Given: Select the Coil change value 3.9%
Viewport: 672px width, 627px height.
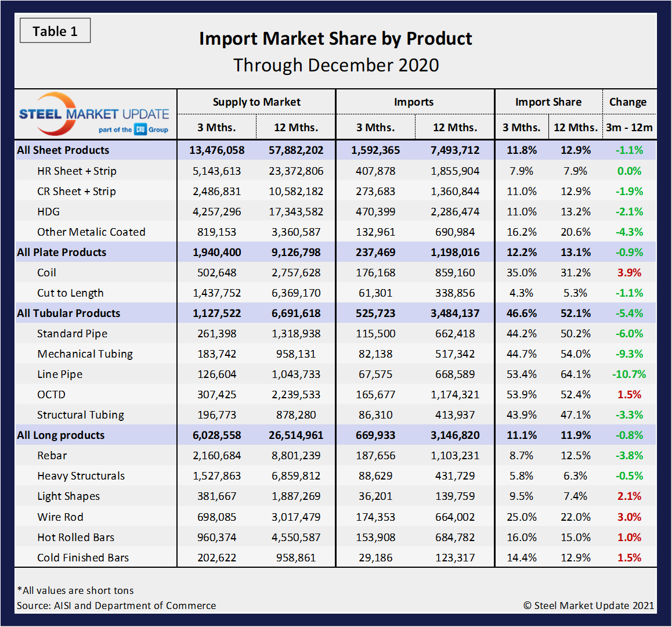Looking at the screenshot, I should click(x=629, y=273).
